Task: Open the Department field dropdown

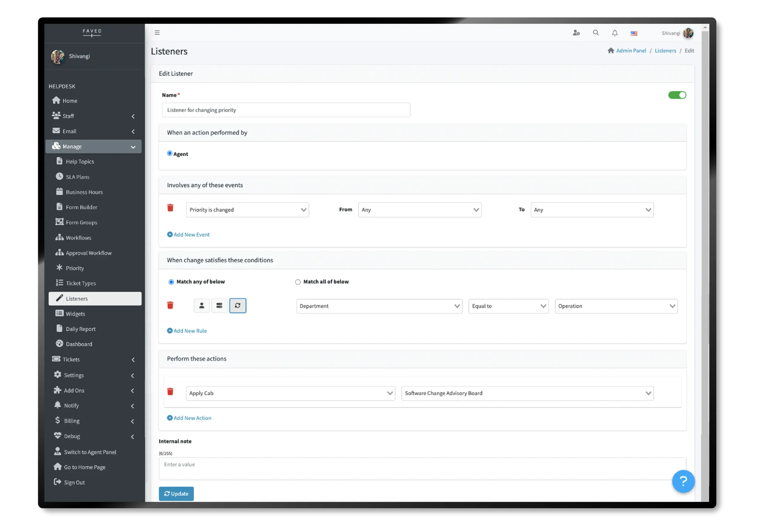Action: coord(379,306)
